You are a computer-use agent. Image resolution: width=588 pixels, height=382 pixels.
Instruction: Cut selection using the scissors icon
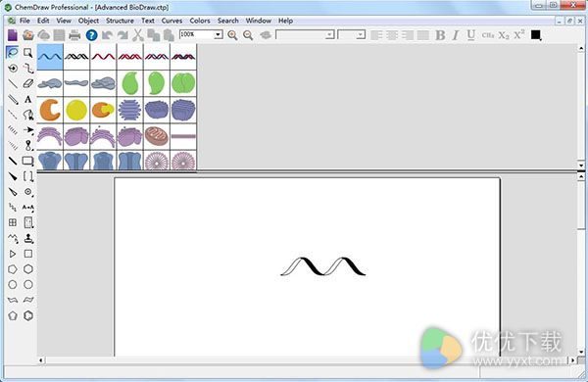click(x=138, y=35)
